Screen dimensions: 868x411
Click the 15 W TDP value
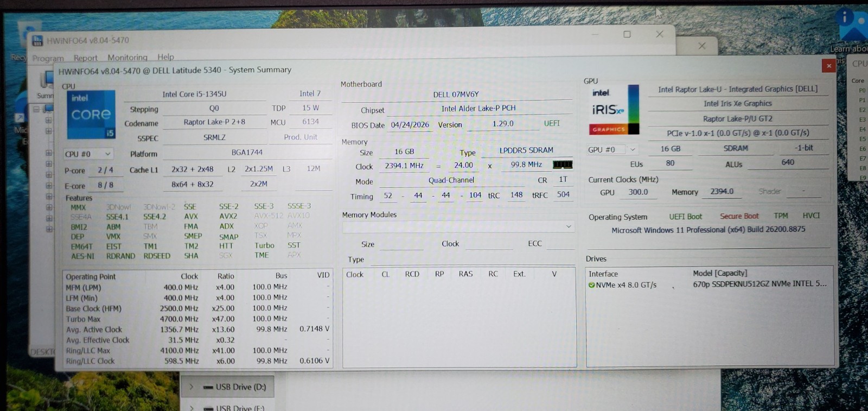point(310,108)
